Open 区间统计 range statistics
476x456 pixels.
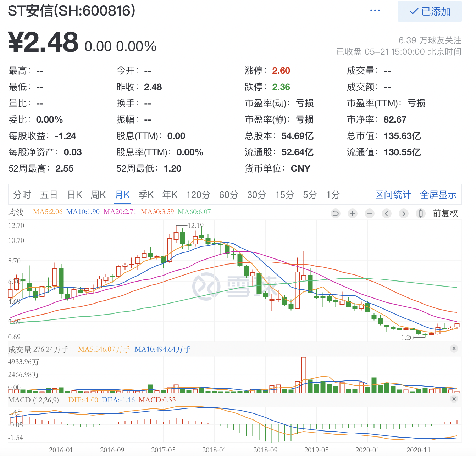click(393, 195)
